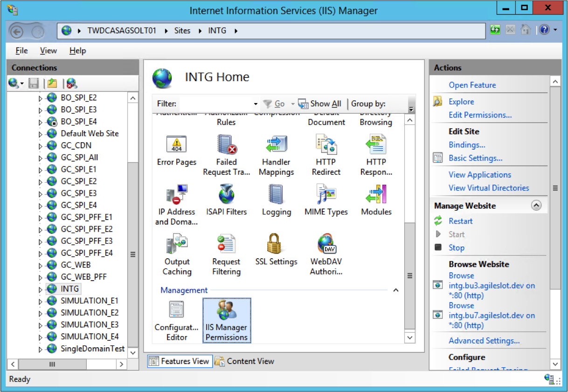568x392 pixels.
Task: Open the View menu
Action: coord(48,51)
